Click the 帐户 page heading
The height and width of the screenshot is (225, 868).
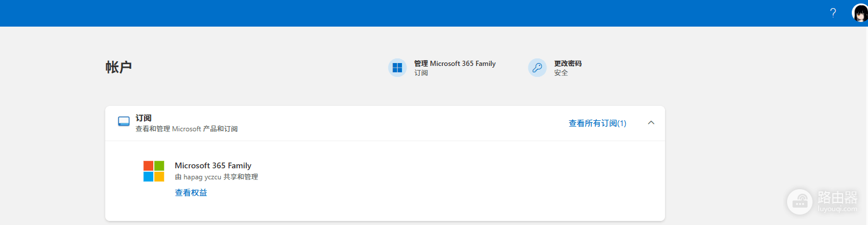[119, 67]
